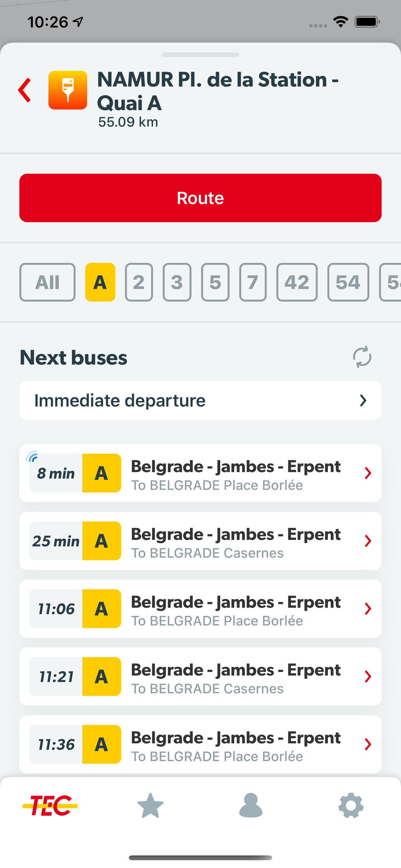The image size is (401, 868).
Task: Tap the red back chevron
Action: 25,90
